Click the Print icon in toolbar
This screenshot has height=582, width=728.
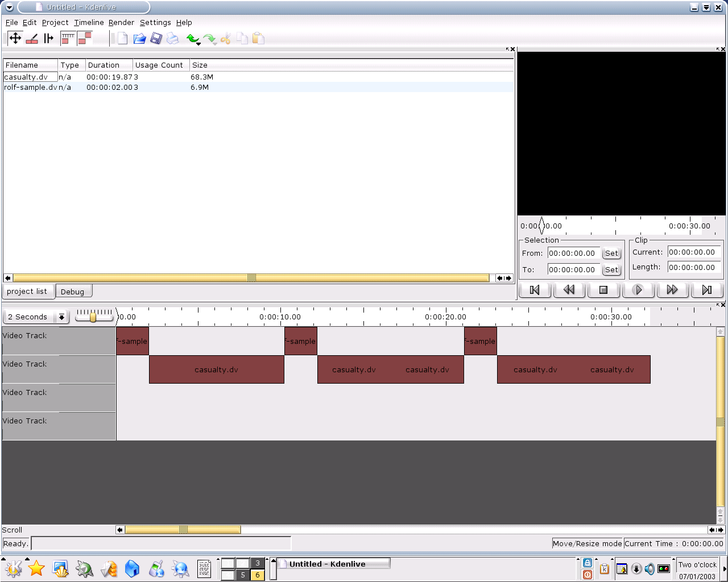pyautogui.click(x=173, y=39)
